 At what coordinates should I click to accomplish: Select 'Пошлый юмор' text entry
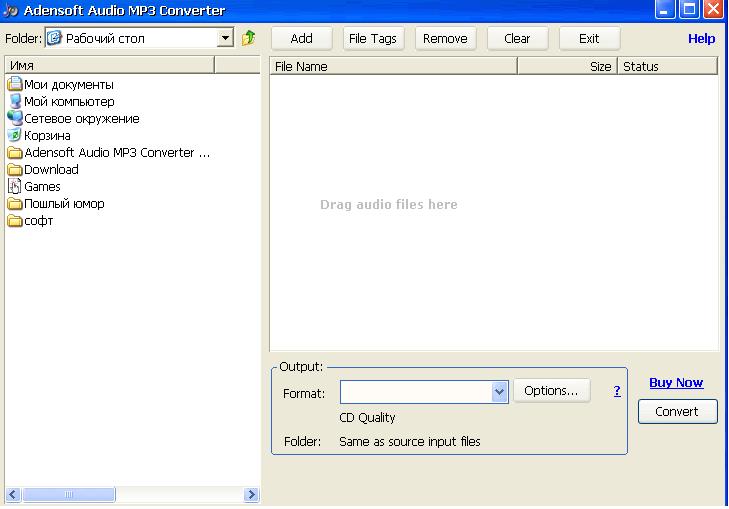click(x=64, y=204)
